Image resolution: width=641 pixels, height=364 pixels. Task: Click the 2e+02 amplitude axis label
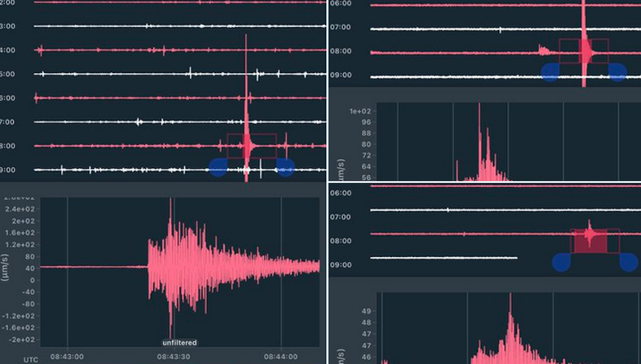coord(24,221)
